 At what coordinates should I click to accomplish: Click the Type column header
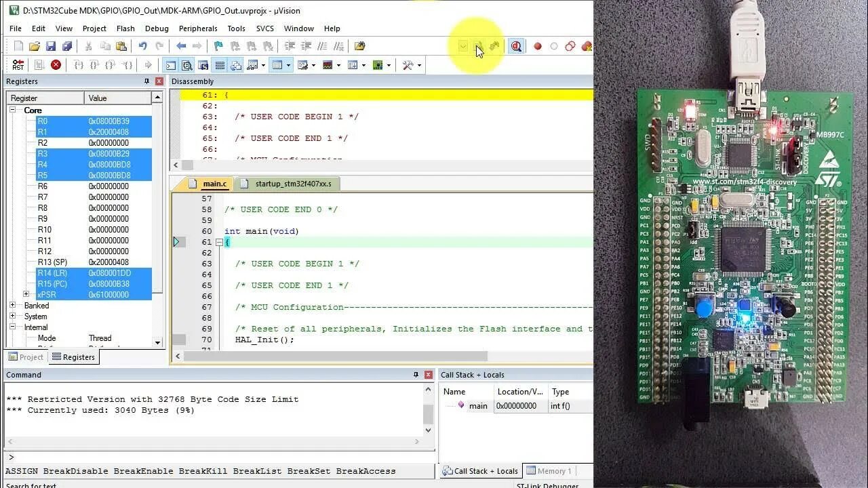point(570,392)
